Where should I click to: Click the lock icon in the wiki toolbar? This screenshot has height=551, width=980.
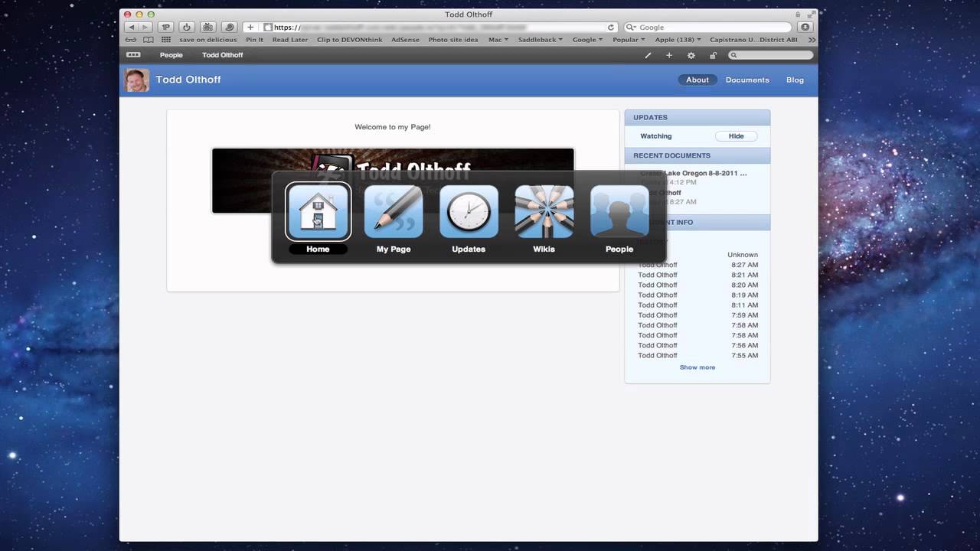[x=713, y=55]
